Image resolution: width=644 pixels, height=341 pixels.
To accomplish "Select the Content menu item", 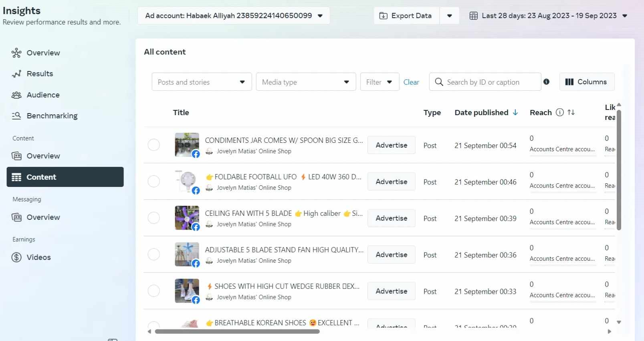I will pos(65,177).
